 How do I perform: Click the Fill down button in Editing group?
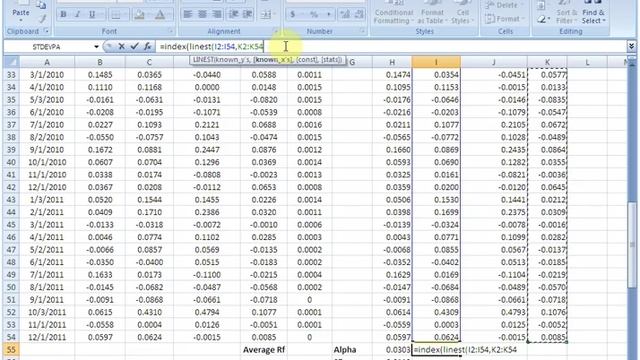(x=541, y=6)
